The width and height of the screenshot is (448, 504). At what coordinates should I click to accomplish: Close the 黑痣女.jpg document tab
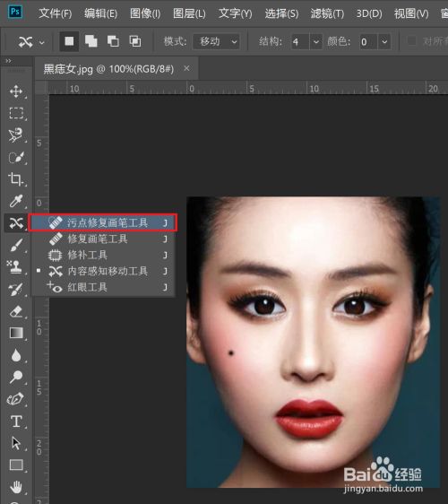pos(186,68)
